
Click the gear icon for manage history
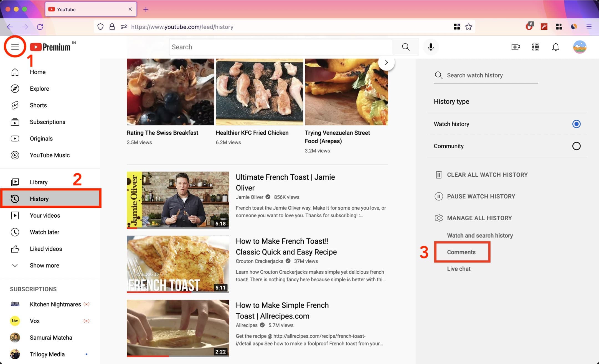coord(438,218)
